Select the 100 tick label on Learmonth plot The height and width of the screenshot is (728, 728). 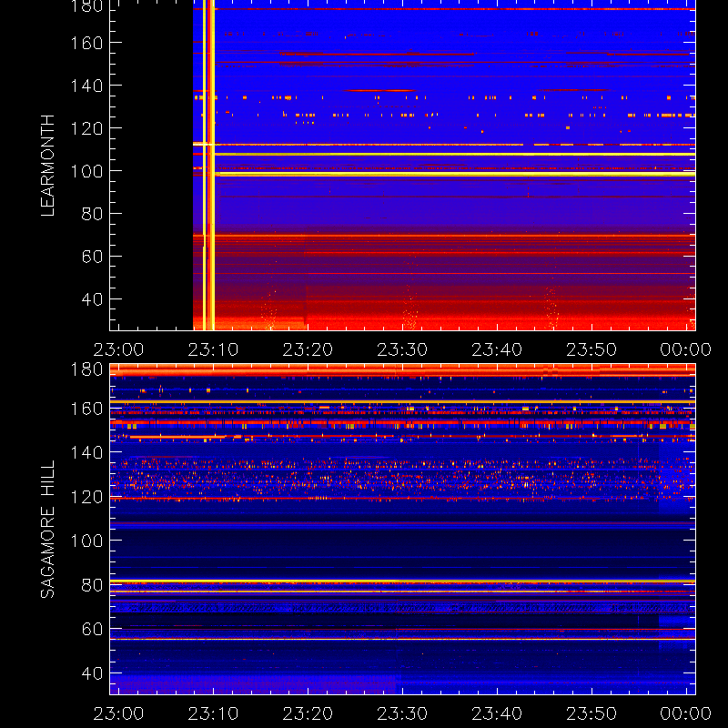(x=86, y=171)
